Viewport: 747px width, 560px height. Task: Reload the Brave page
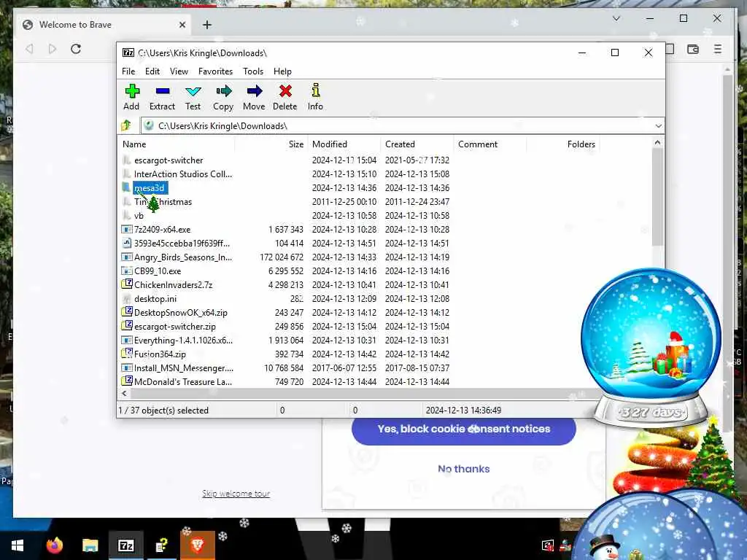[x=76, y=49]
